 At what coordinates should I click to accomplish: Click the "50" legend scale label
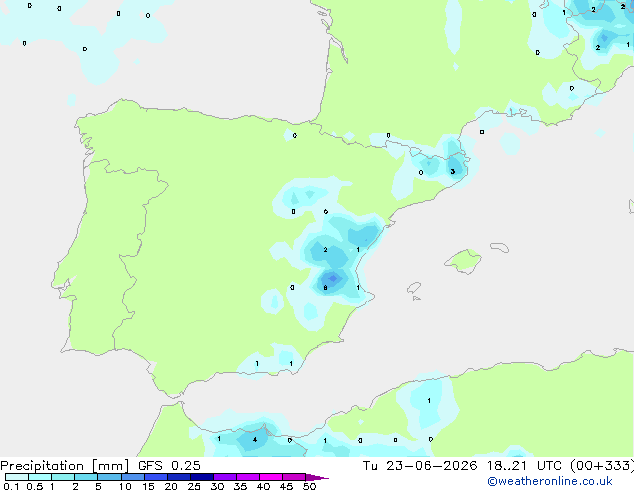309,486
